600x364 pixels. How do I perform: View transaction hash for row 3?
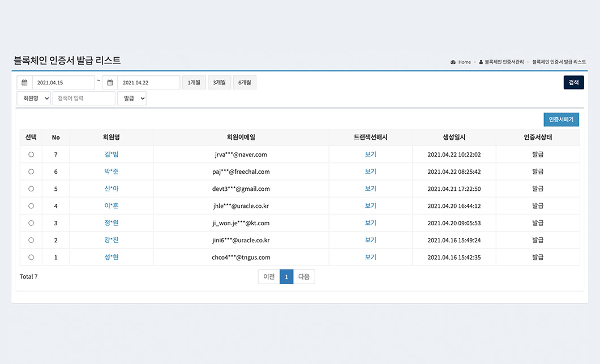[x=370, y=223]
